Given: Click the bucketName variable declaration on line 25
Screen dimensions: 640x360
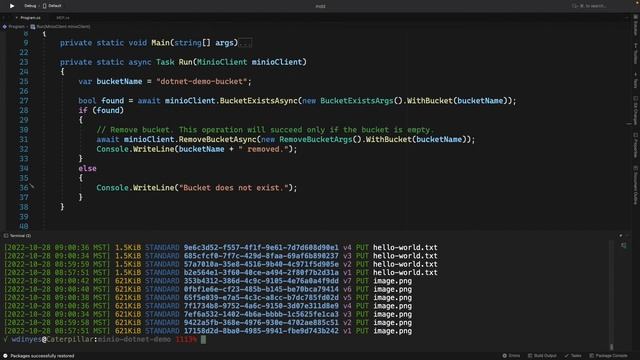Looking at the screenshot, I should point(119,81).
